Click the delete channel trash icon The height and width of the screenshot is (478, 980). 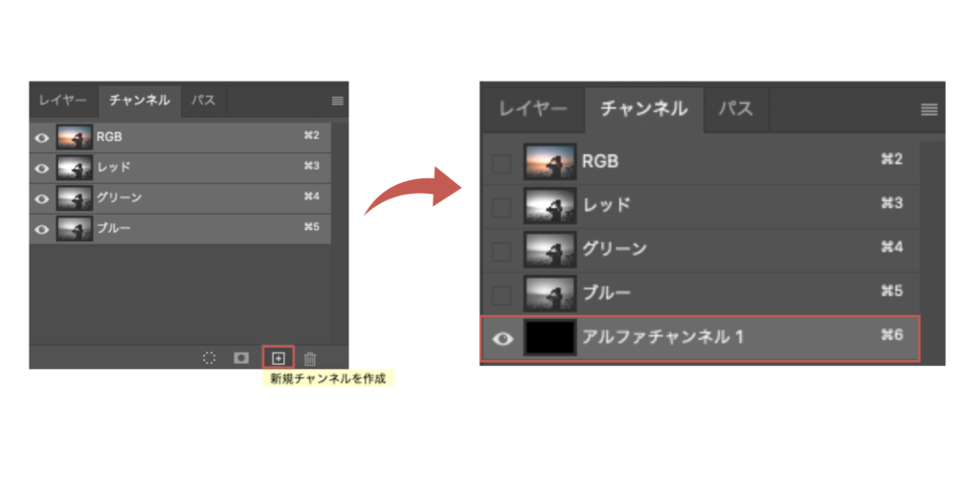(x=310, y=358)
